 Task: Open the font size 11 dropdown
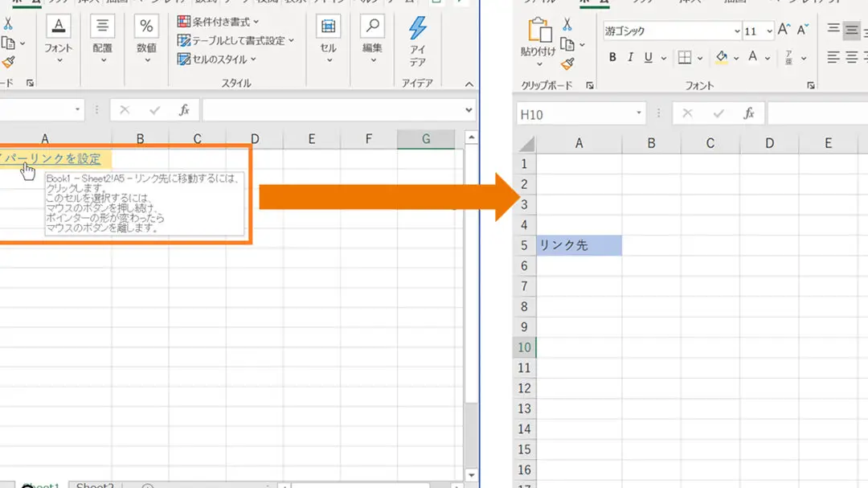point(769,30)
